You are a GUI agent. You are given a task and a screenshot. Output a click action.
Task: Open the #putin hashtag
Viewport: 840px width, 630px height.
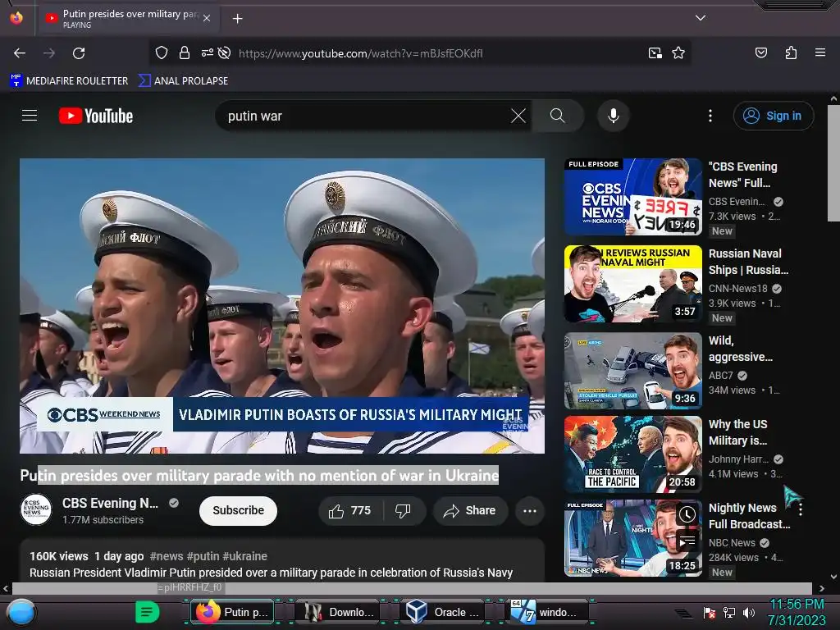click(203, 556)
